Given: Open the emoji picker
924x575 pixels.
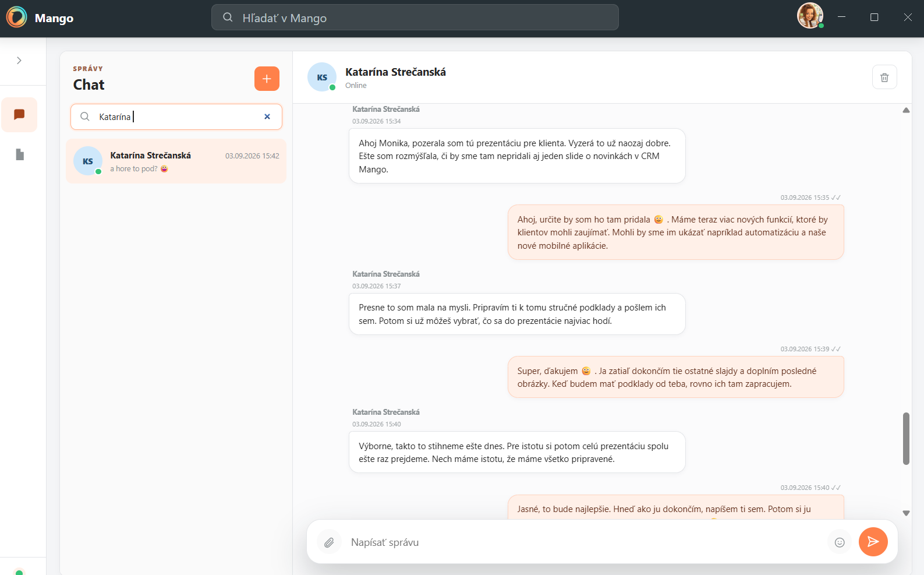Looking at the screenshot, I should [840, 542].
